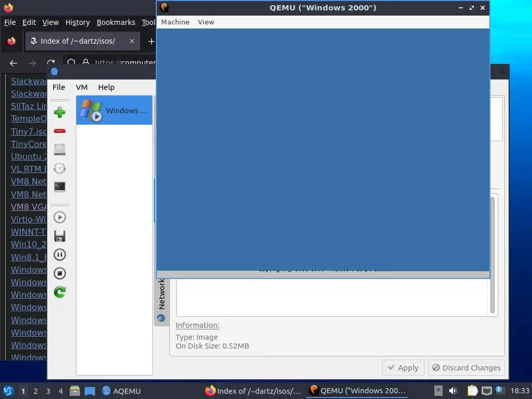The width and height of the screenshot is (532, 399).
Task: Open the View menu in the QEMU window
Action: (x=206, y=22)
